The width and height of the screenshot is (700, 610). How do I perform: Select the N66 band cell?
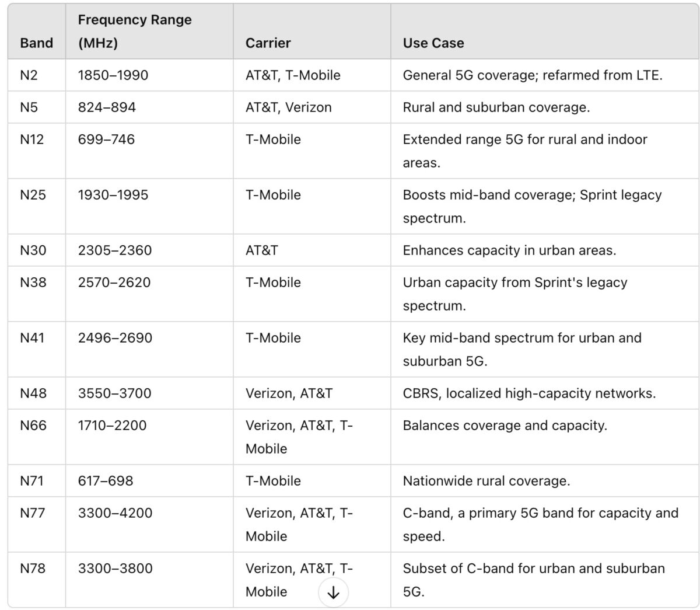(x=33, y=426)
